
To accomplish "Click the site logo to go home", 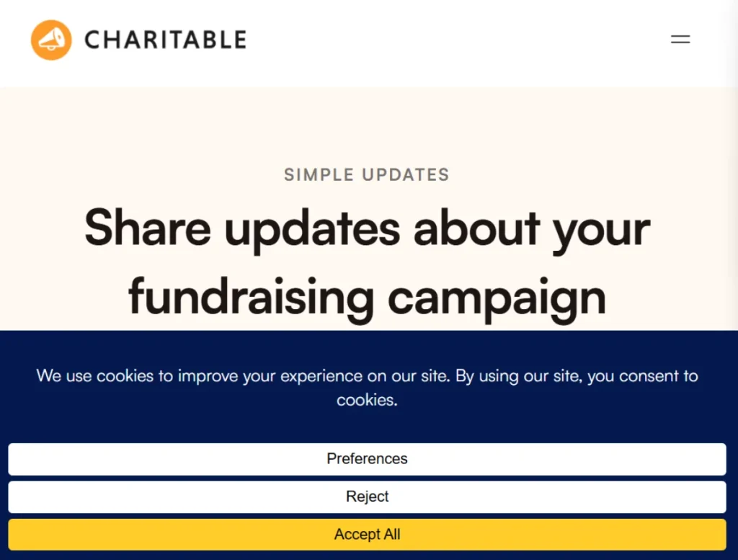I will (x=137, y=40).
